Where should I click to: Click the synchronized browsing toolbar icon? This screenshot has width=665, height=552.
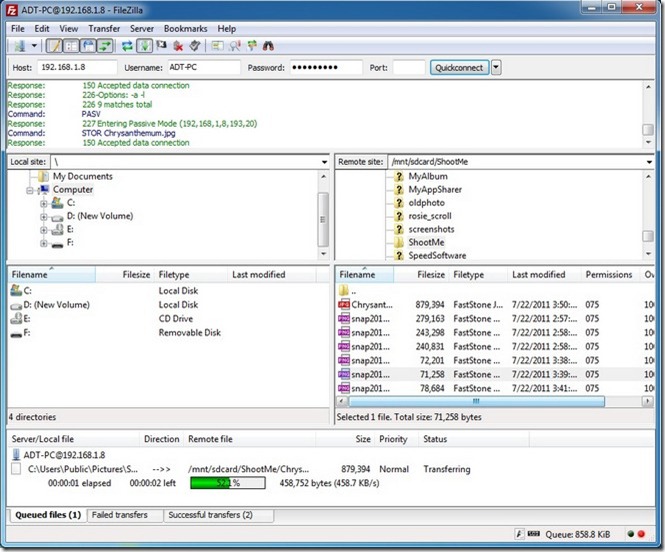click(252, 46)
